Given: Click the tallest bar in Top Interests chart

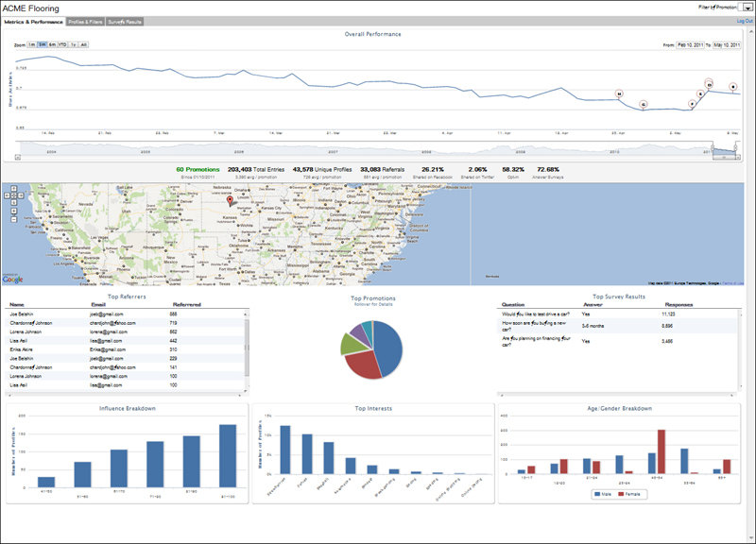Looking at the screenshot, I should tap(285, 450).
